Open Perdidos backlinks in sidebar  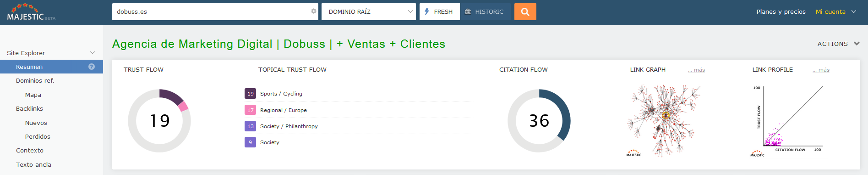coord(38,137)
